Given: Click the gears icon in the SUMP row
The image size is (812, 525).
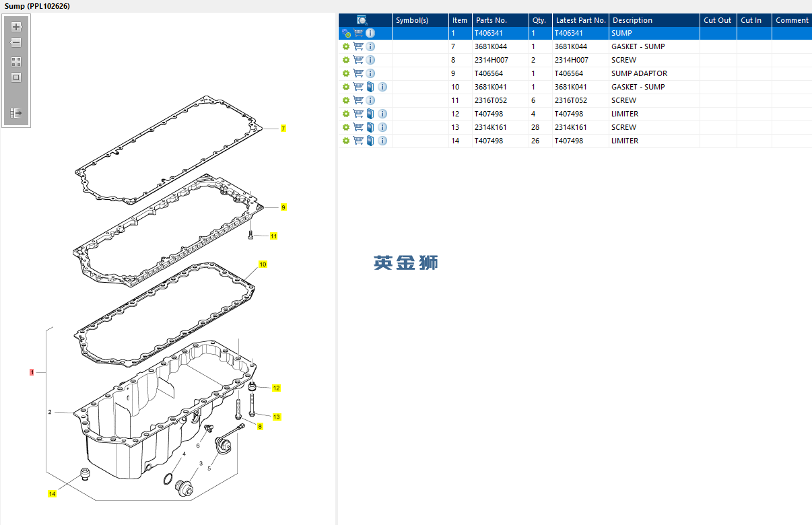Looking at the screenshot, I should [x=346, y=33].
